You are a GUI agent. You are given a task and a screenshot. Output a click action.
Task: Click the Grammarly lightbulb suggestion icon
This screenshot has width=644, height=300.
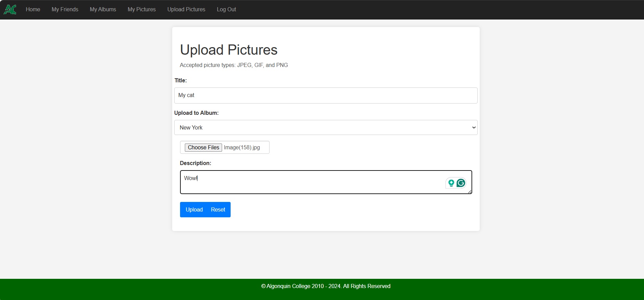click(x=451, y=183)
